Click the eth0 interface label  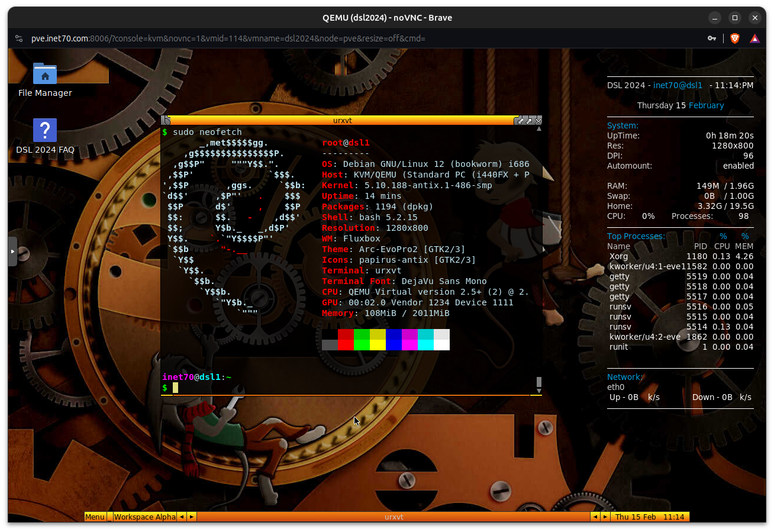point(615,387)
